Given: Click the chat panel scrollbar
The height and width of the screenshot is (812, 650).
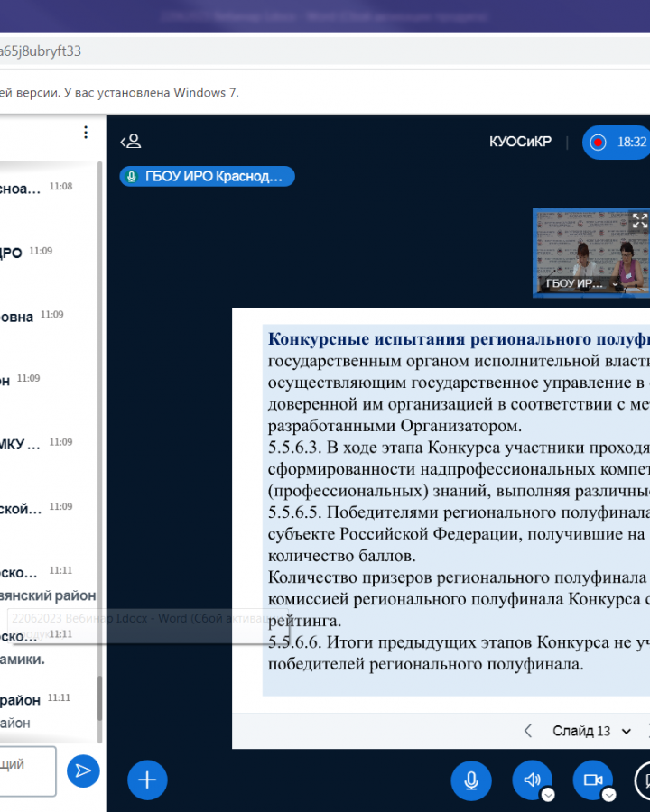Looking at the screenshot, I should coord(100,704).
